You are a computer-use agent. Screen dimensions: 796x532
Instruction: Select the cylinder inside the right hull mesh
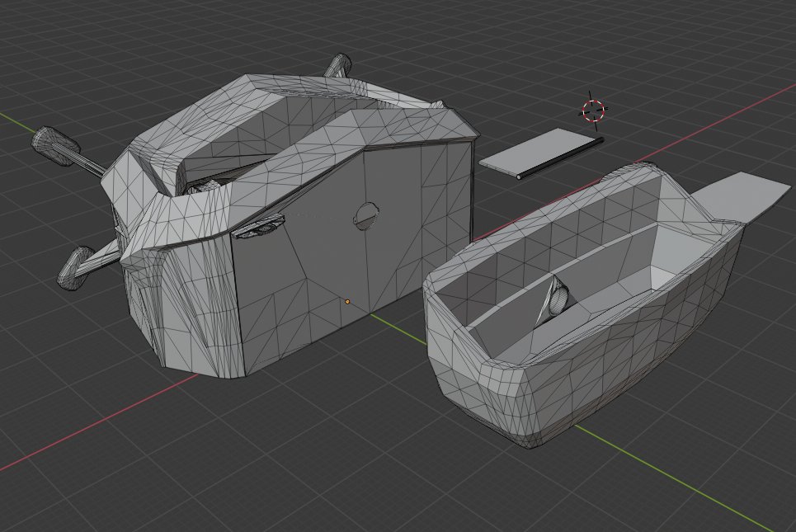click(x=558, y=299)
